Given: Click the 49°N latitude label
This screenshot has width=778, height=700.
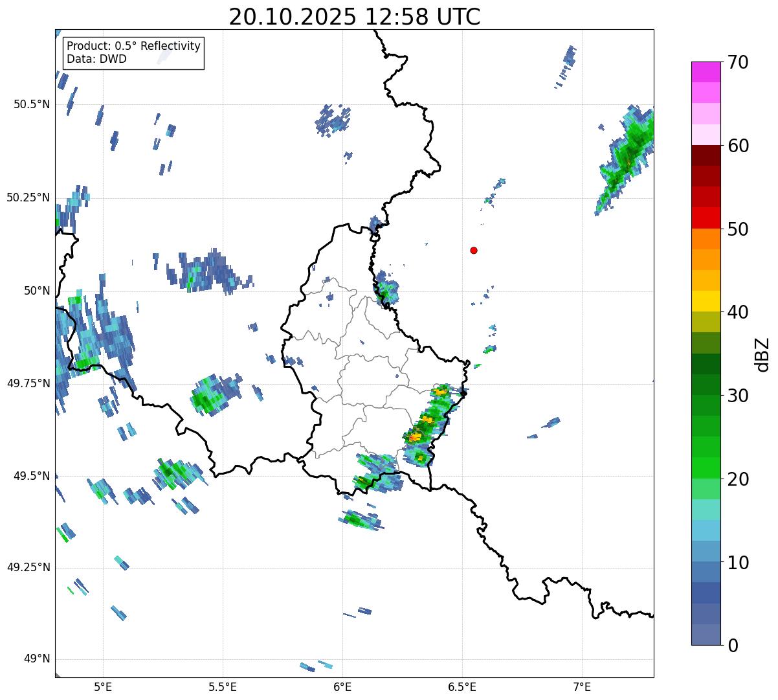Looking at the screenshot, I should click(x=37, y=659).
